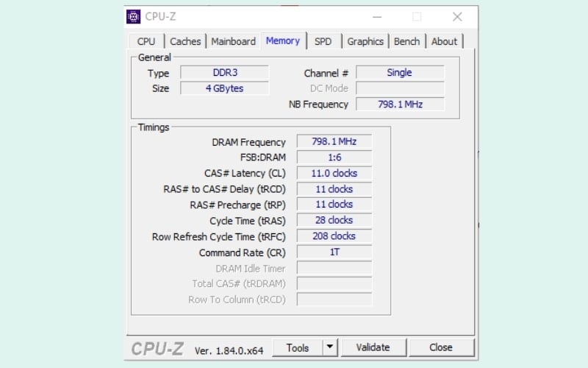
Task: Switch to the CPU tab
Action: pos(146,41)
